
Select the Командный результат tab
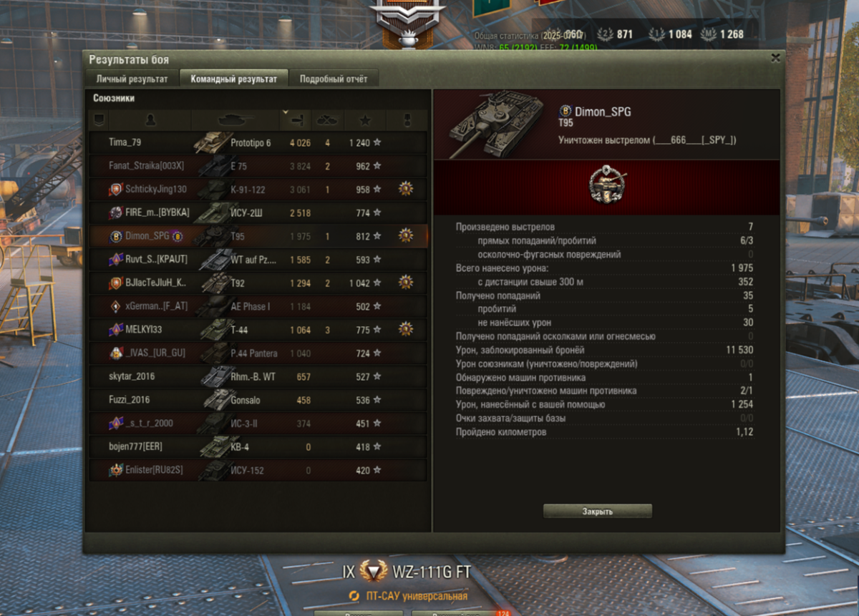(x=233, y=79)
